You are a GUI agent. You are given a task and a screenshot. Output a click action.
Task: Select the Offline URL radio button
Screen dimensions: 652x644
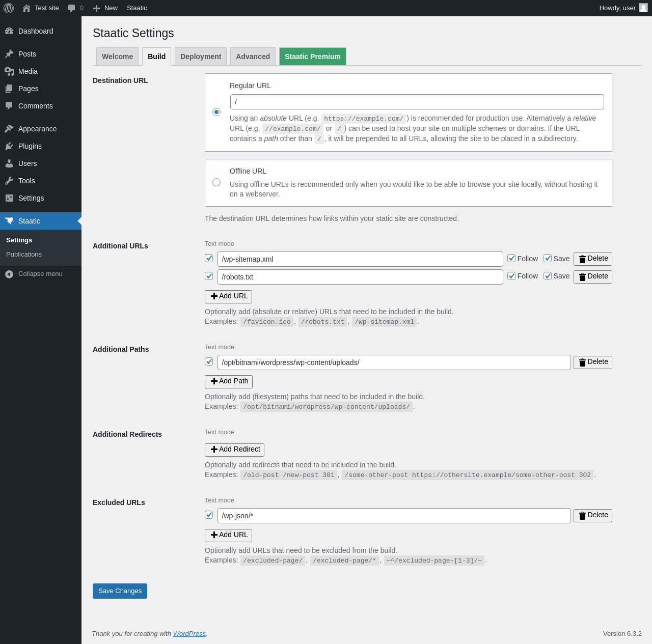pos(216,182)
